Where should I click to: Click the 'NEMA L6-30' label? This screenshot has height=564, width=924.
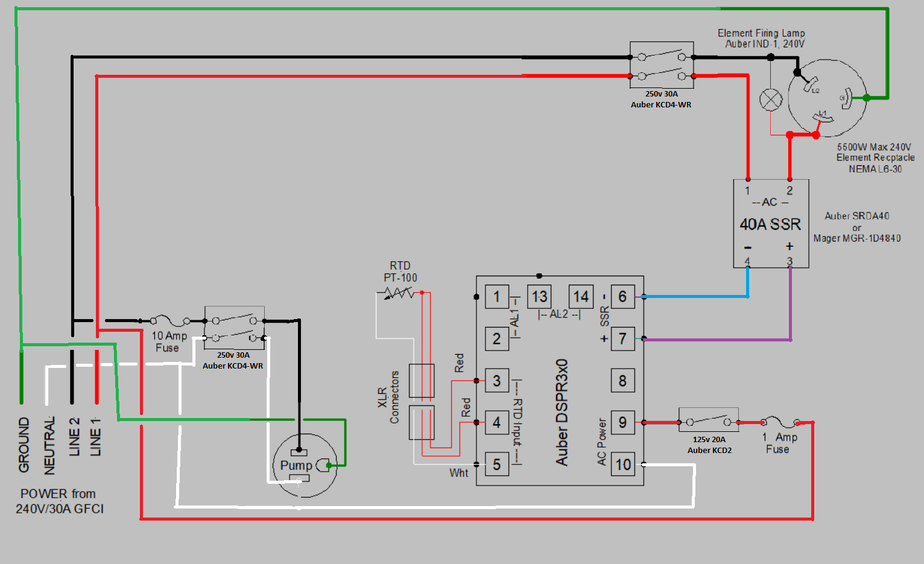pyautogui.click(x=875, y=170)
